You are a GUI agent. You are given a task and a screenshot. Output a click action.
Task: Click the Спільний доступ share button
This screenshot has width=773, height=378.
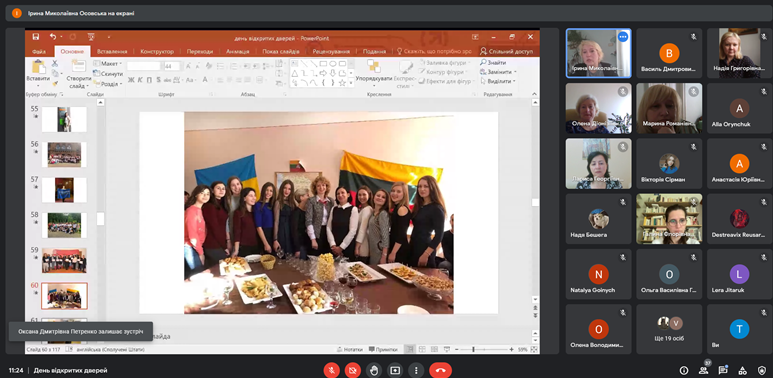coord(506,51)
